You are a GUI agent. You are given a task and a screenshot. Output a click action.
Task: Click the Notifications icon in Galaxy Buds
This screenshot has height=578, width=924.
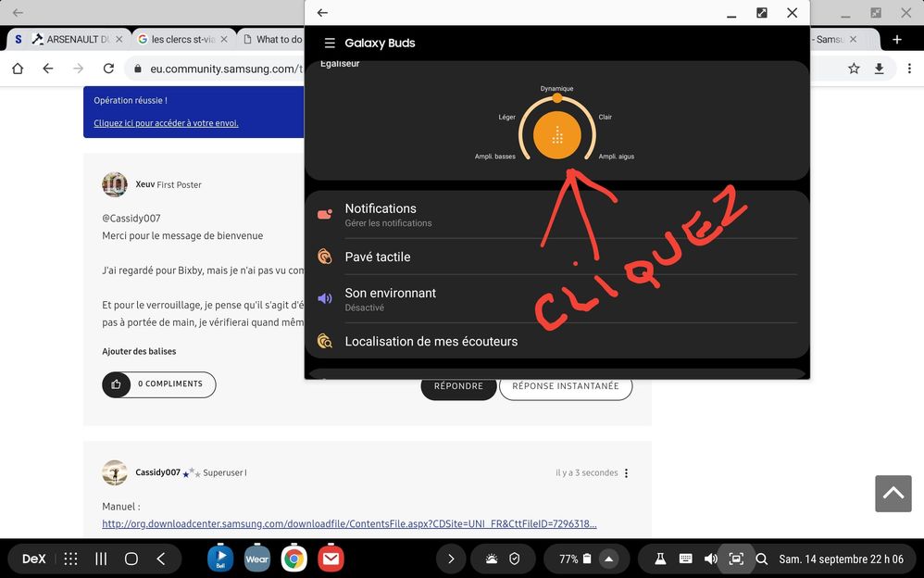point(325,215)
